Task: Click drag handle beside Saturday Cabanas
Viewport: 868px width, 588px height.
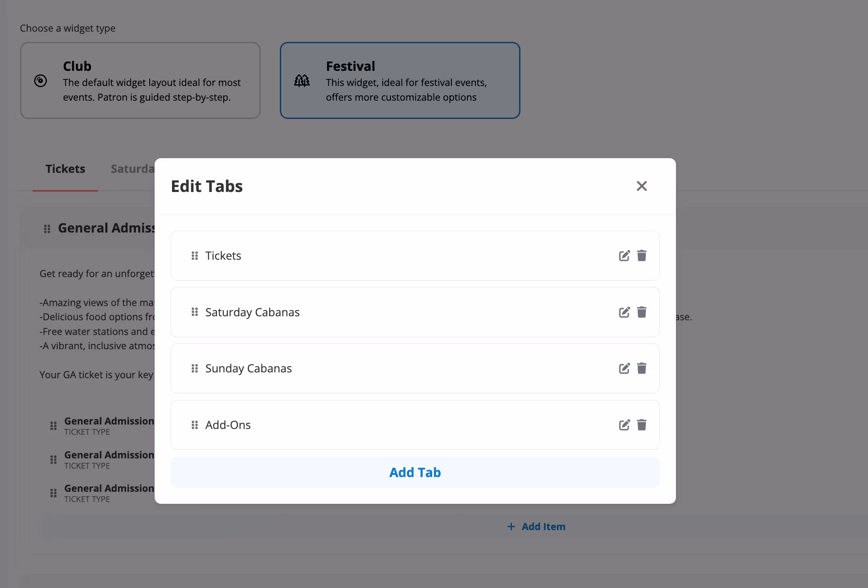Action: coord(195,312)
